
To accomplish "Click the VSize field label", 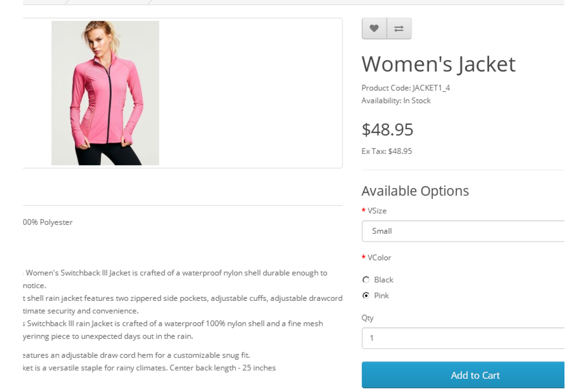I will coord(377,211).
